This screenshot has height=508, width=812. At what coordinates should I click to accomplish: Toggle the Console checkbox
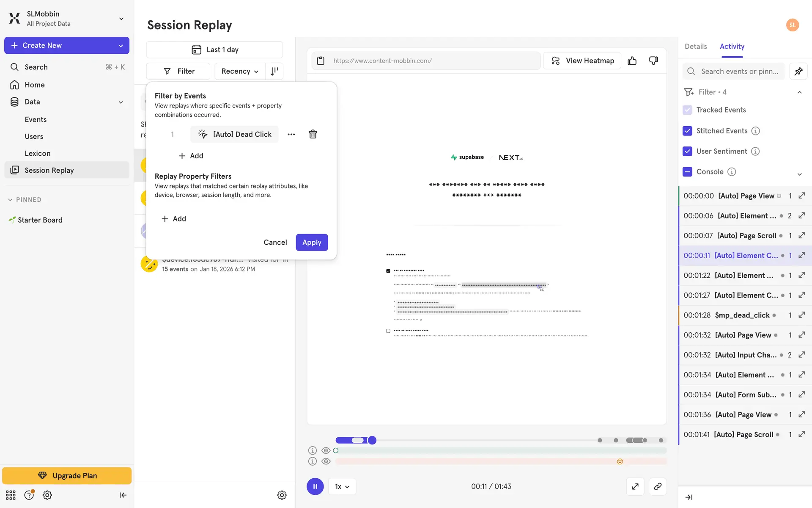tap(687, 171)
